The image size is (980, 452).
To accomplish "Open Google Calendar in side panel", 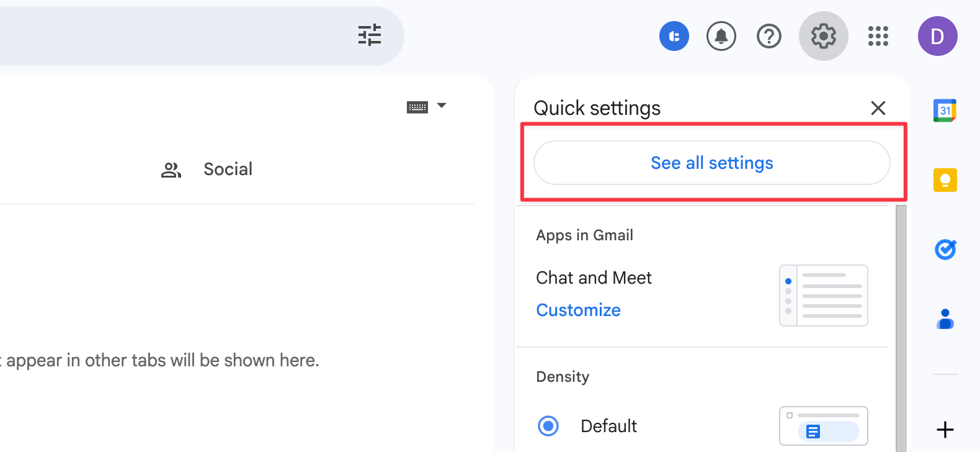I will [945, 111].
